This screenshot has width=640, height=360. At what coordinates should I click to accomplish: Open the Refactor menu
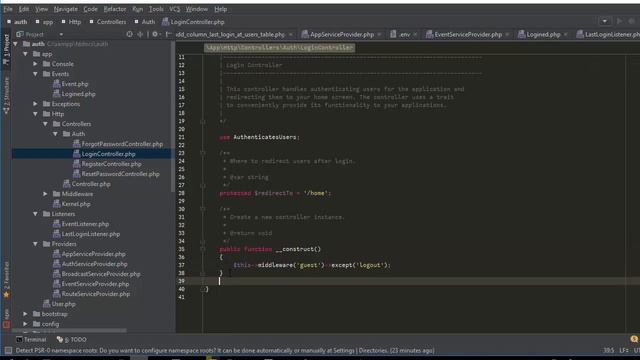coord(115,9)
